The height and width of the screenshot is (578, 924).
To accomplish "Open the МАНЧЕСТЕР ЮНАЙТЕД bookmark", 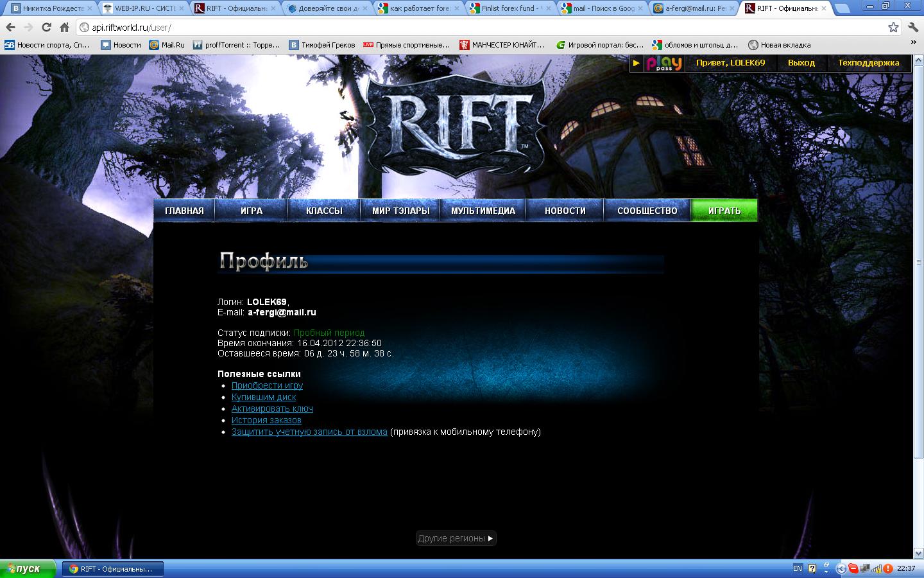I will (x=502, y=45).
